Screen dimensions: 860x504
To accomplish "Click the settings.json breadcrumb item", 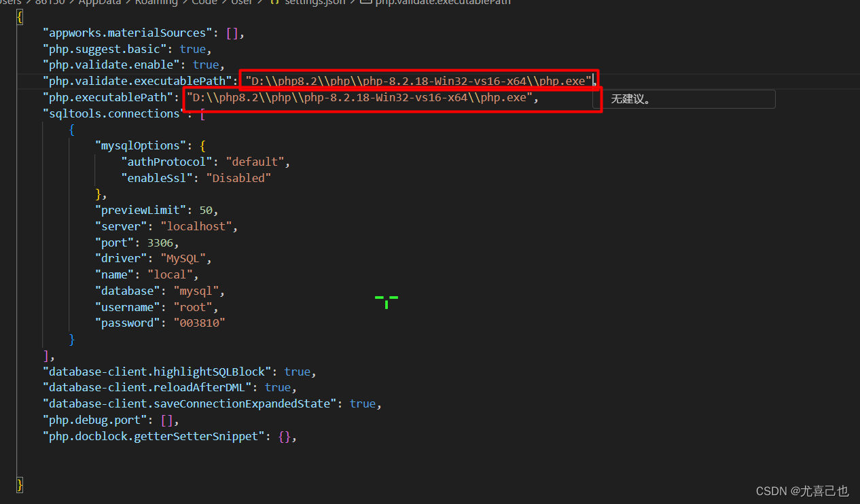I will pos(315,3).
